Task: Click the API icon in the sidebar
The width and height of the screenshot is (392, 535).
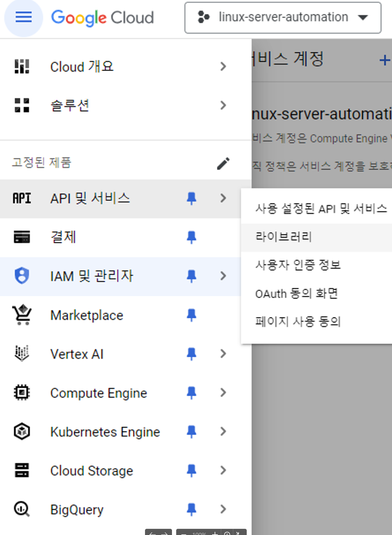Action: 22,198
